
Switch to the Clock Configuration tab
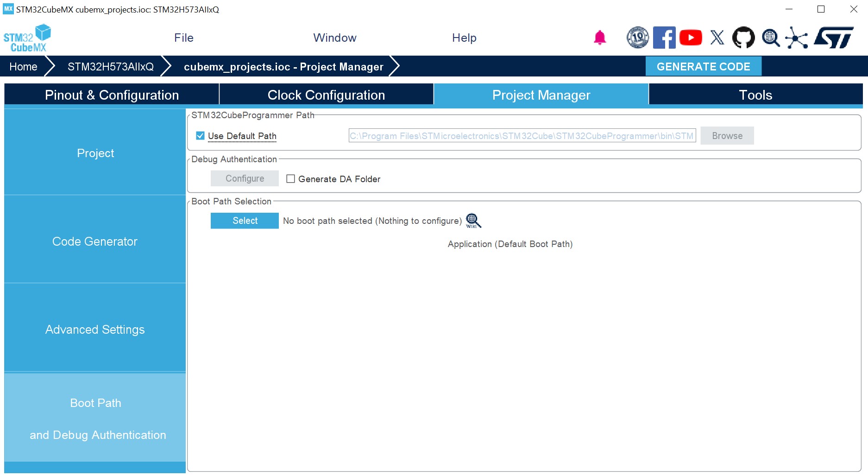(326, 95)
